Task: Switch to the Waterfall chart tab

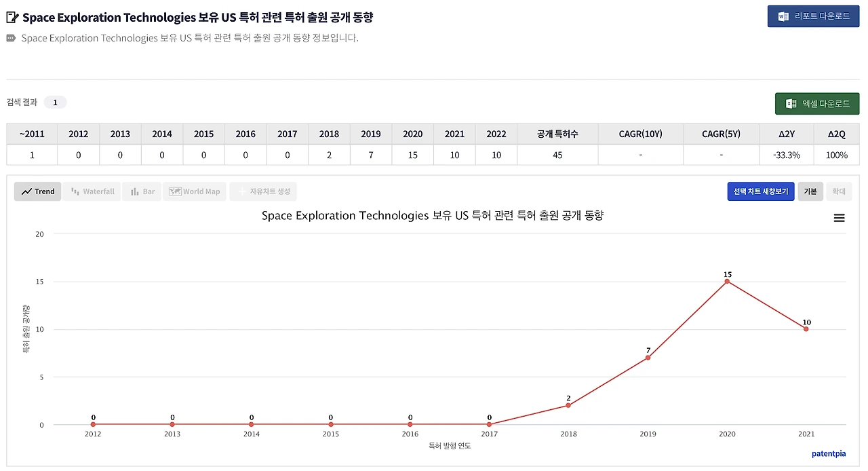Action: click(92, 191)
